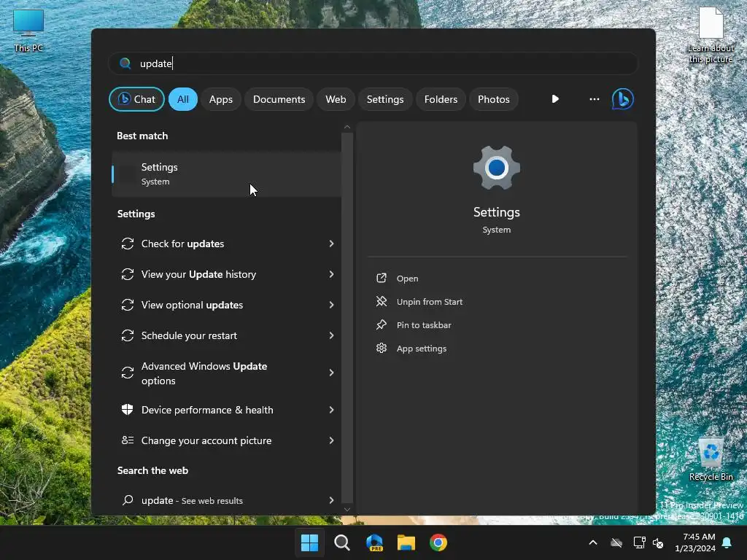Viewport: 747px width, 560px height.
Task: Switch to the Photos filter tab
Action: [494, 99]
